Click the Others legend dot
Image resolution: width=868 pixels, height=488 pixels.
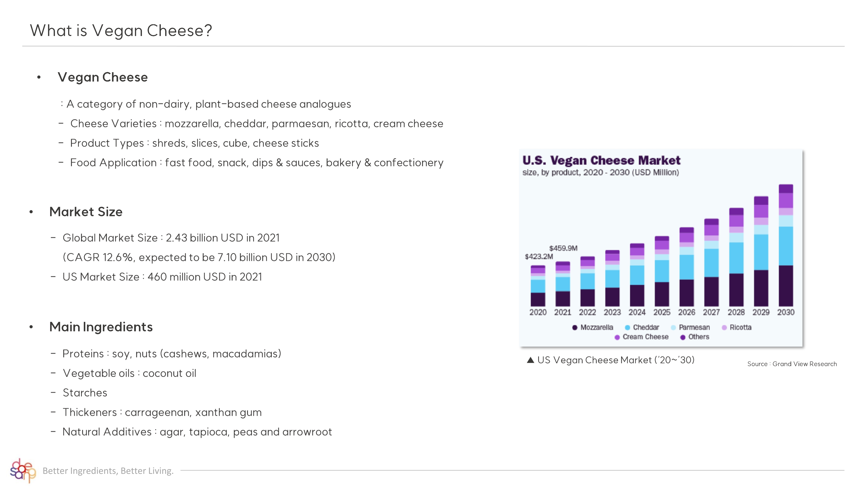683,337
